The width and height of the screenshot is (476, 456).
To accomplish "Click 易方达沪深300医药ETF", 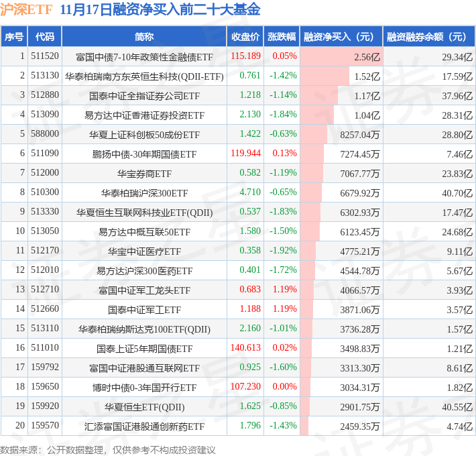I will [x=144, y=271].
